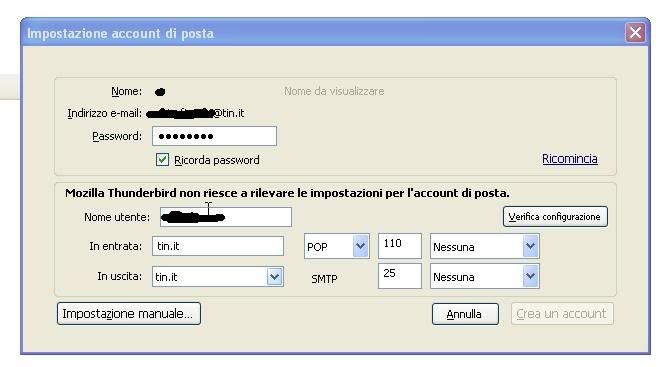Select the outgoing port 25 field
Screen dimensions: 665x367
(x=400, y=276)
